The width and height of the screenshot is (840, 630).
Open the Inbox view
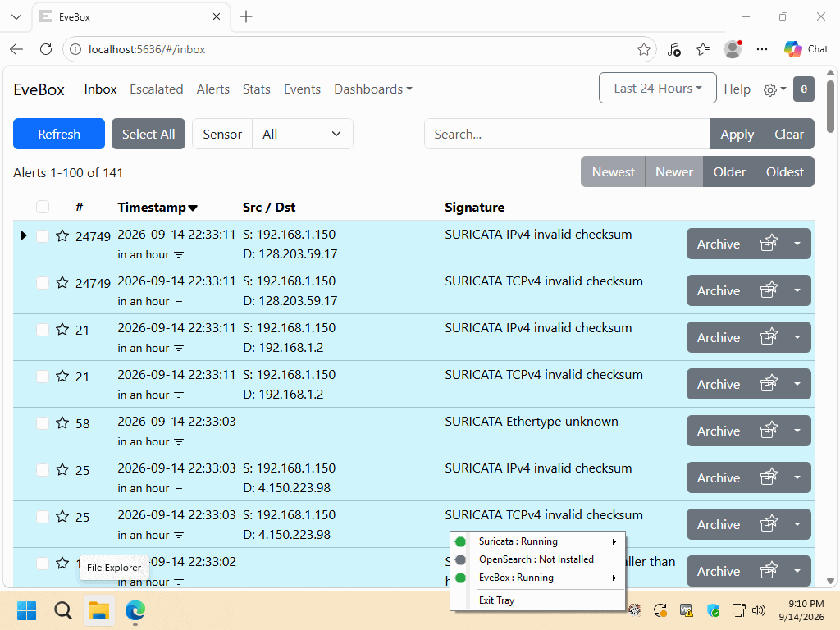point(100,89)
